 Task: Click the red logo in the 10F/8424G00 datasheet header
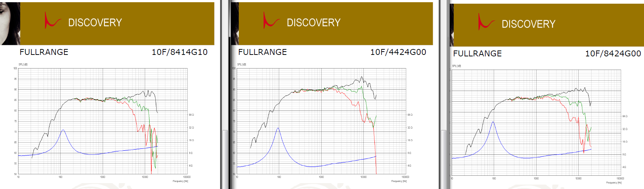[x=486, y=22]
